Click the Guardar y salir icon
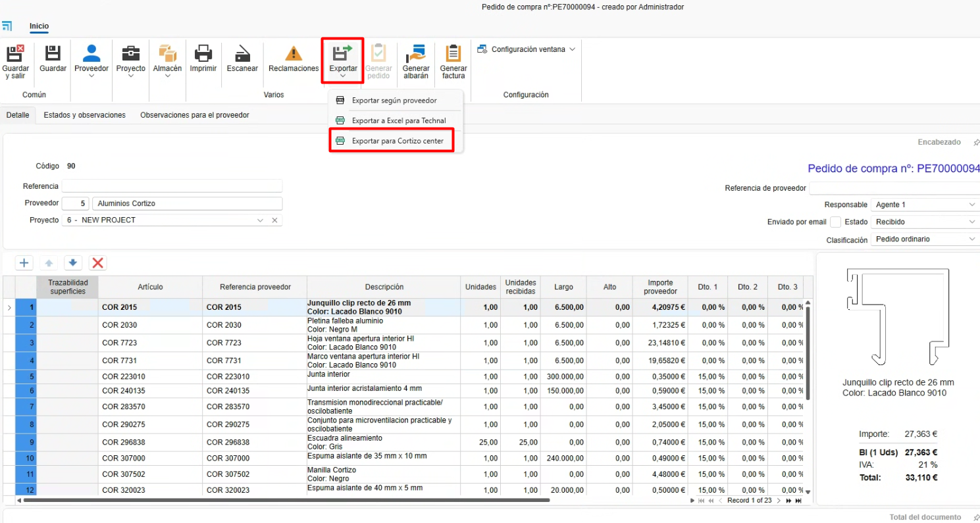 (x=15, y=53)
